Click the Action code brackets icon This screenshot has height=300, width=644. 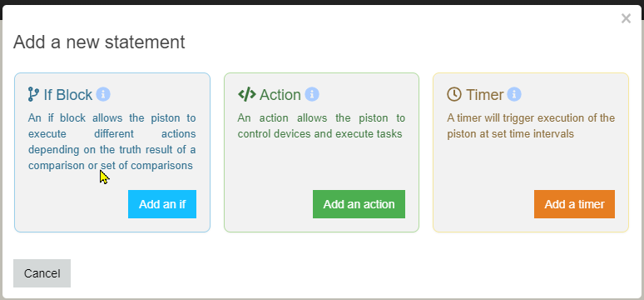pos(247,95)
